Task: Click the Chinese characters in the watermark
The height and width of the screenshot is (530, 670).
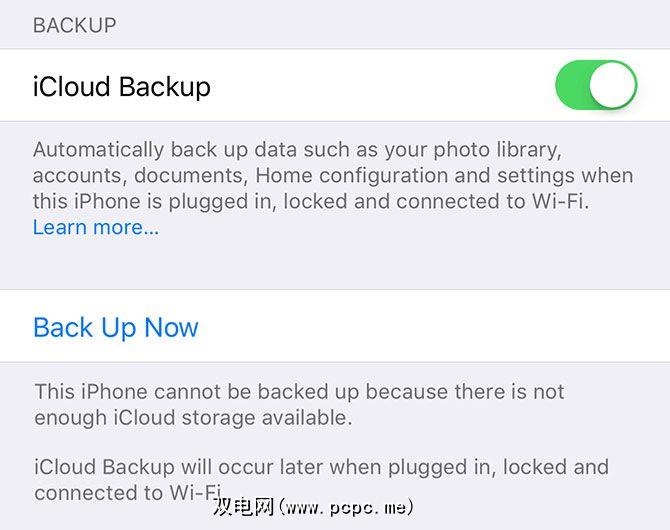Action: tap(243, 507)
